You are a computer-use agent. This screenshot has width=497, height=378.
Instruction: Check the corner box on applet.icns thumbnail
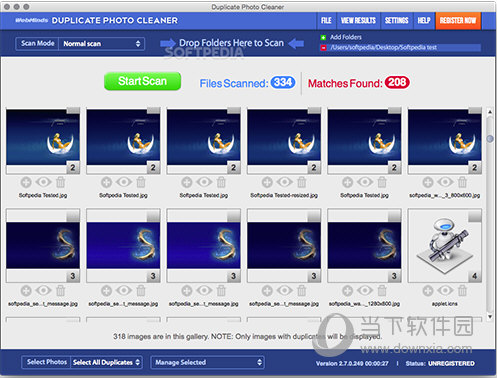click(x=475, y=216)
